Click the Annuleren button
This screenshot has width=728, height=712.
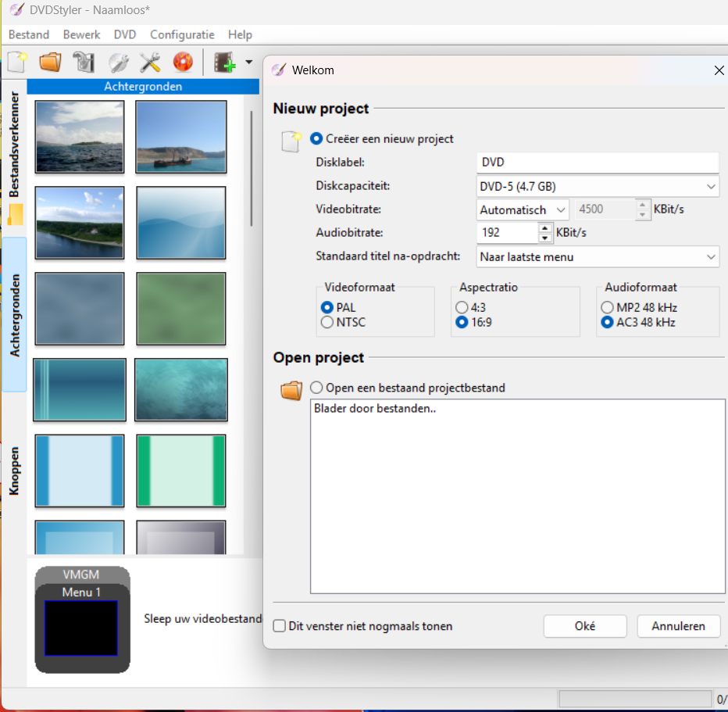pos(677,626)
